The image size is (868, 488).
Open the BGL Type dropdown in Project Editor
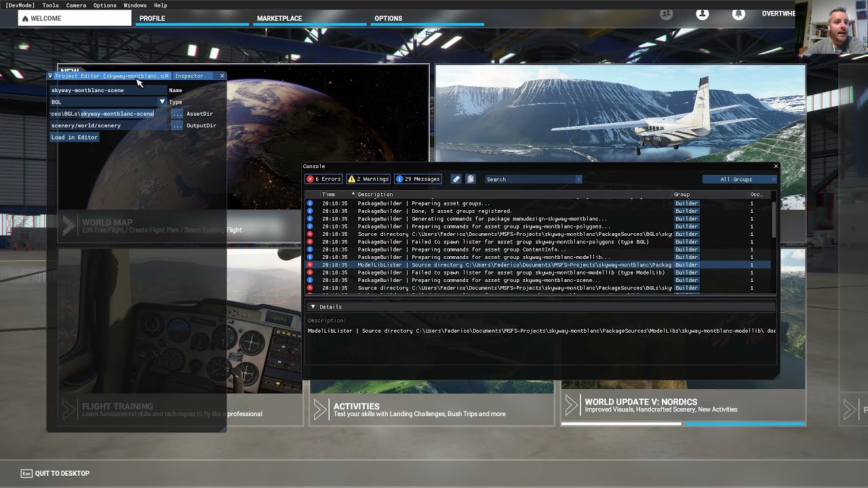[162, 102]
